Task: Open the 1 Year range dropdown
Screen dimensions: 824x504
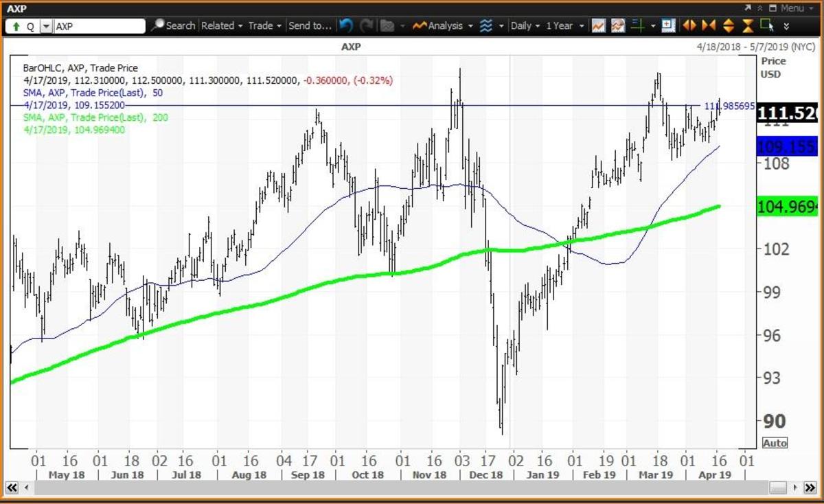Action: [564, 25]
